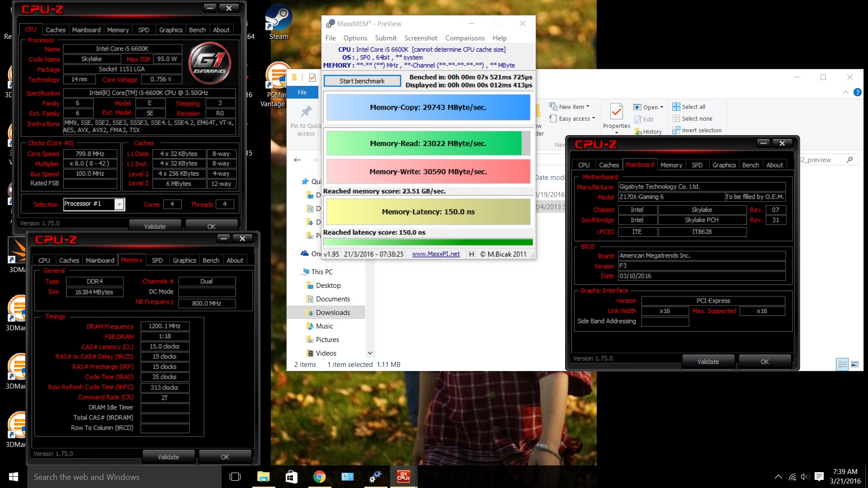Expand Open dropdown in Explorer ribbon

[661, 107]
